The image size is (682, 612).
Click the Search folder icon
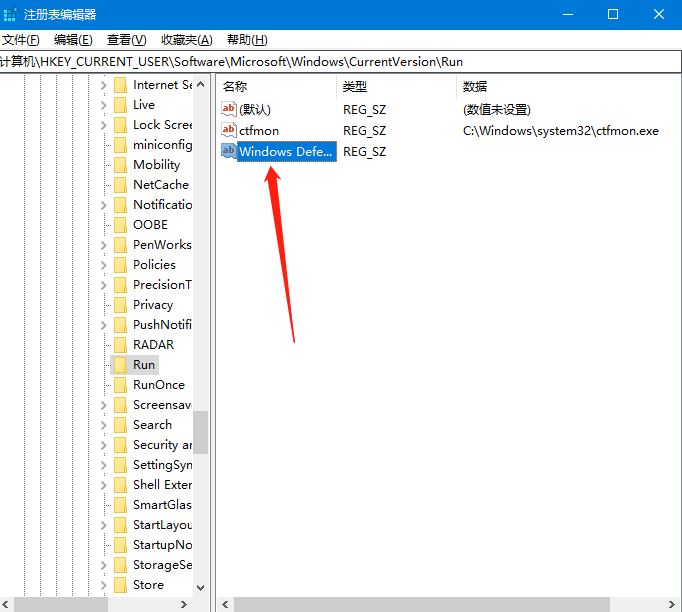(x=120, y=425)
